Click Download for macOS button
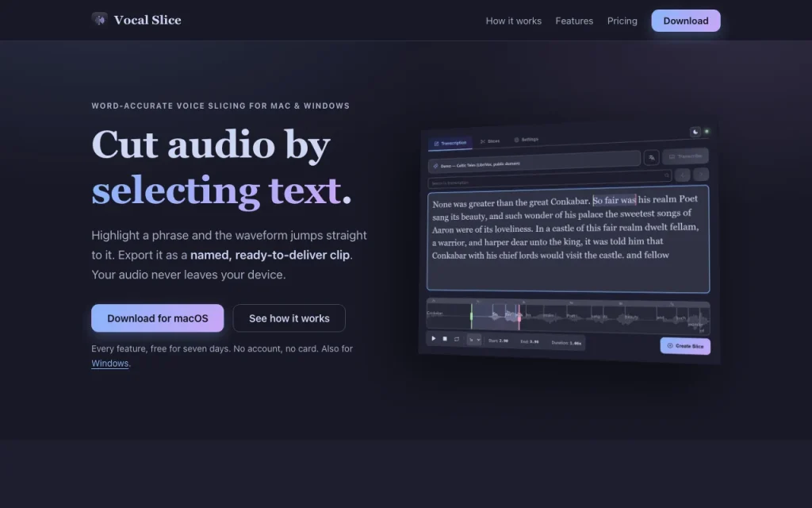Screen dimensions: 812x508 158,318
